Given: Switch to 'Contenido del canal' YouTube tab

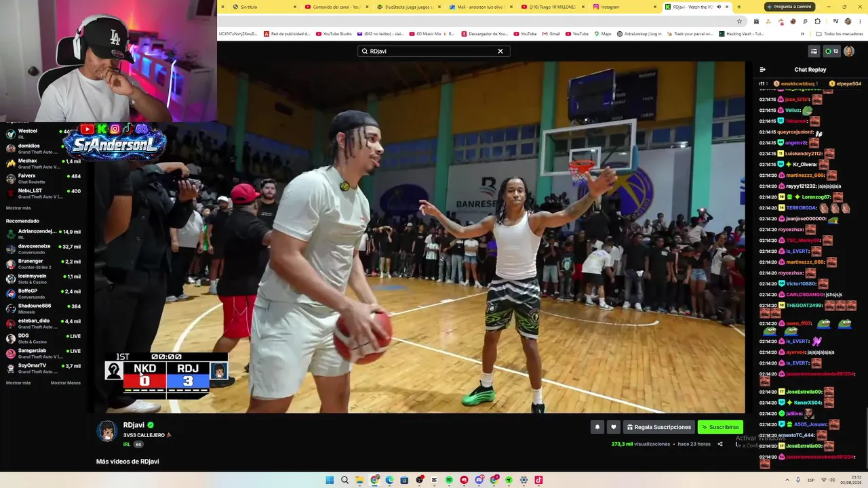Looking at the screenshot, I should 336,7.
